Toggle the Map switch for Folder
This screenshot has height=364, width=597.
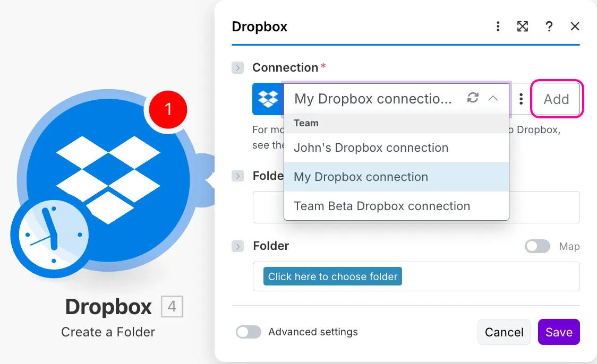[537, 246]
